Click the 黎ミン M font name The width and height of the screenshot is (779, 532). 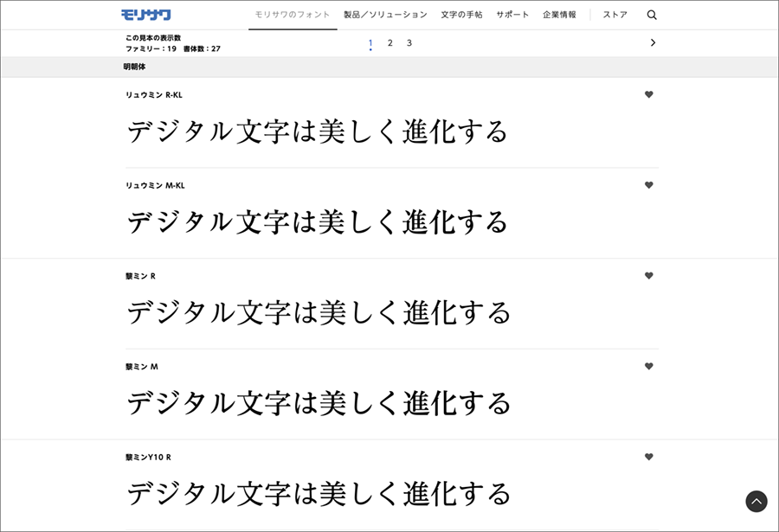[x=142, y=367]
